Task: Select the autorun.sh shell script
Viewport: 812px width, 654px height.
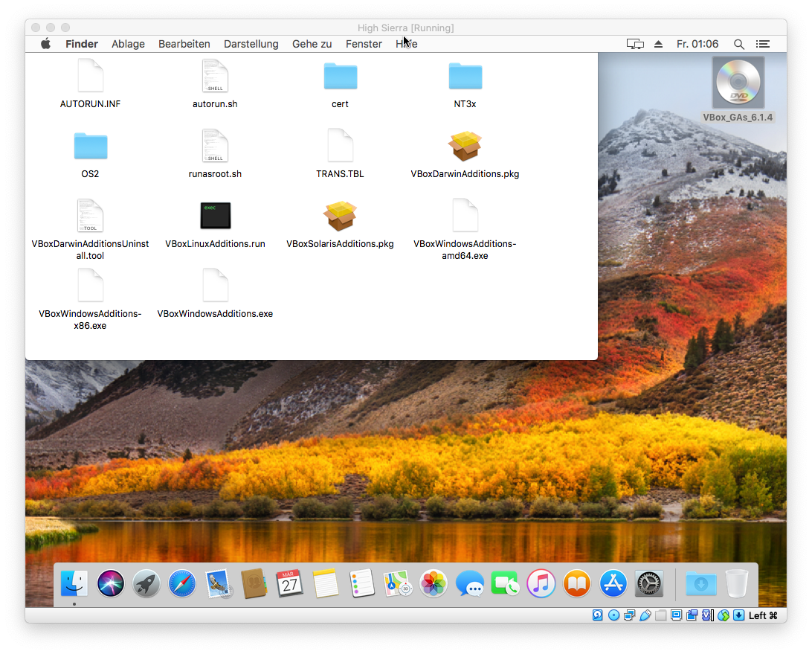Action: click(215, 77)
